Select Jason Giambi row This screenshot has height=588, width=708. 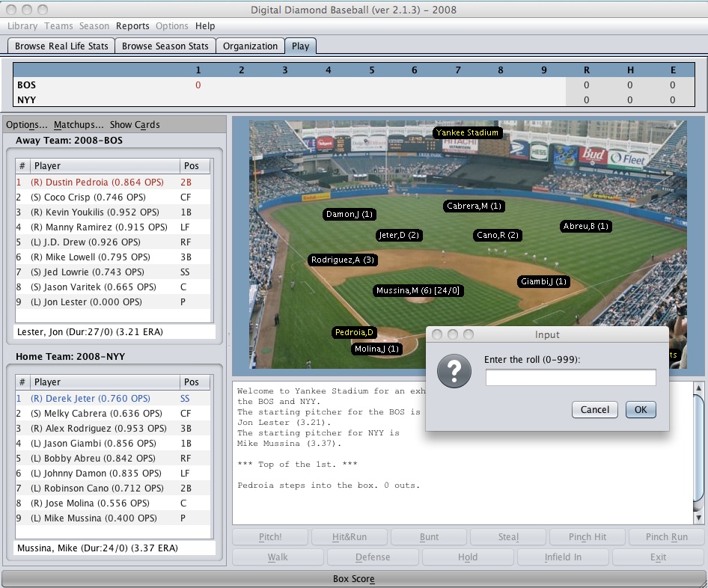point(113,443)
